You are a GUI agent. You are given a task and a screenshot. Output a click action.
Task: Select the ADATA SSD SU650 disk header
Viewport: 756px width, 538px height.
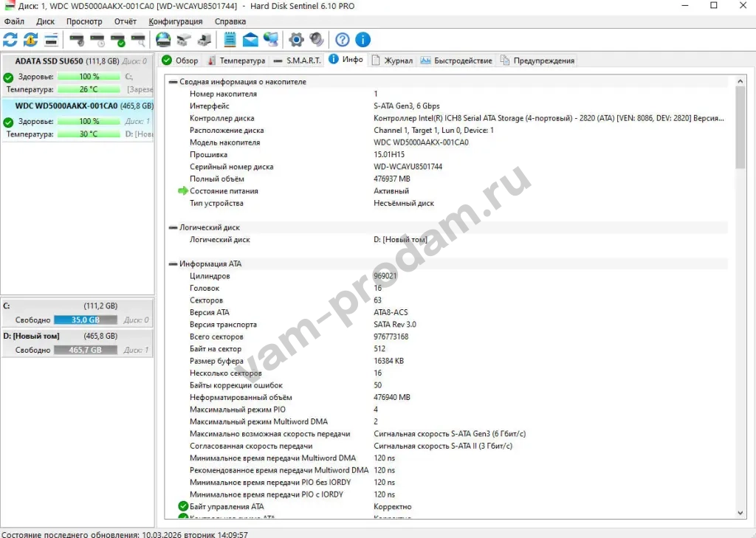click(78, 61)
